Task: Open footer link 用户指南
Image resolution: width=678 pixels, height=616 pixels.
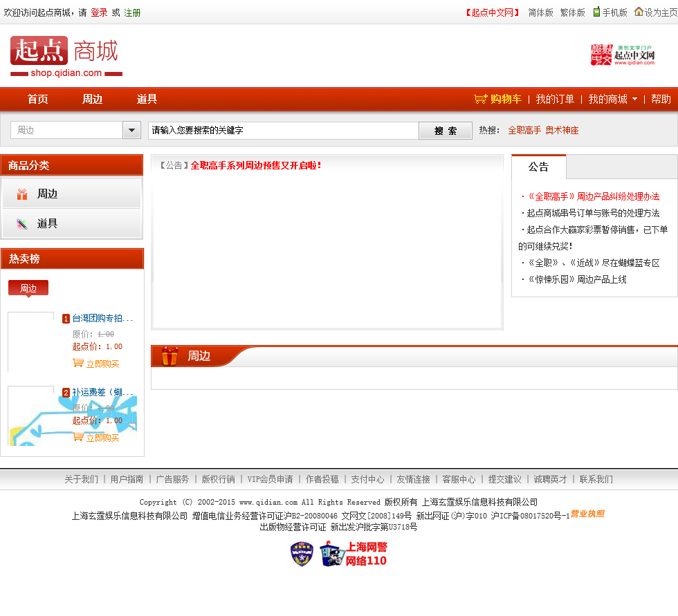Action: point(127,479)
